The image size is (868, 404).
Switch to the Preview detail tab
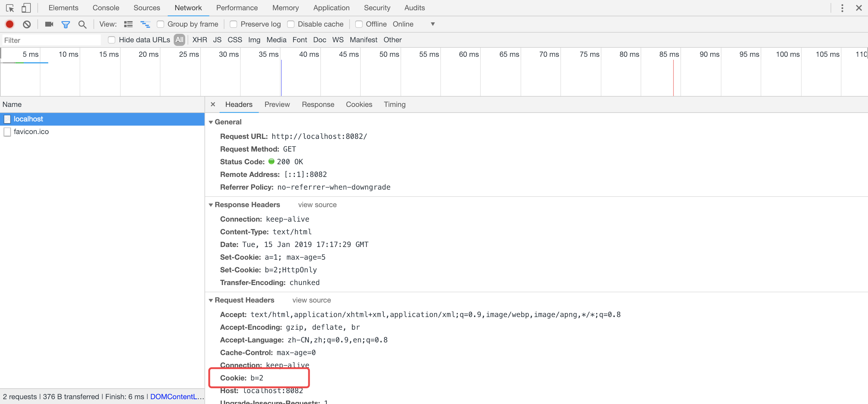(x=277, y=104)
